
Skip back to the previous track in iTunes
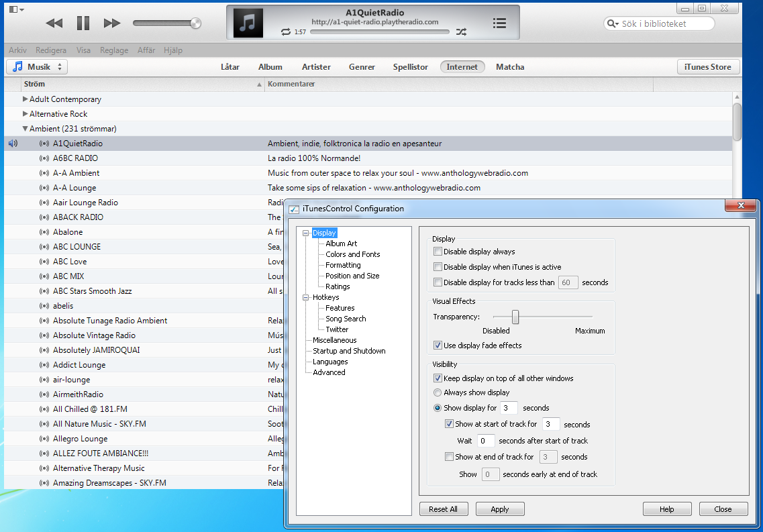54,23
